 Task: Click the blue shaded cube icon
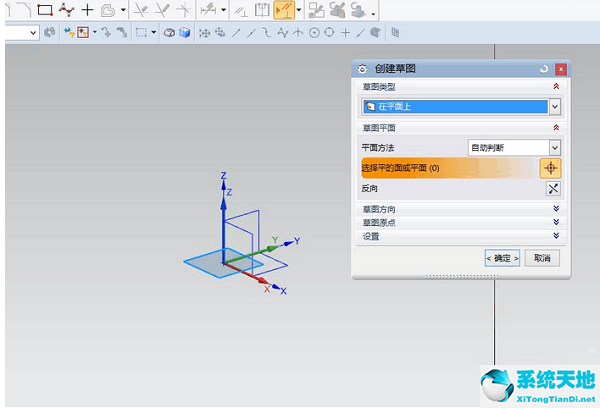click(185, 33)
